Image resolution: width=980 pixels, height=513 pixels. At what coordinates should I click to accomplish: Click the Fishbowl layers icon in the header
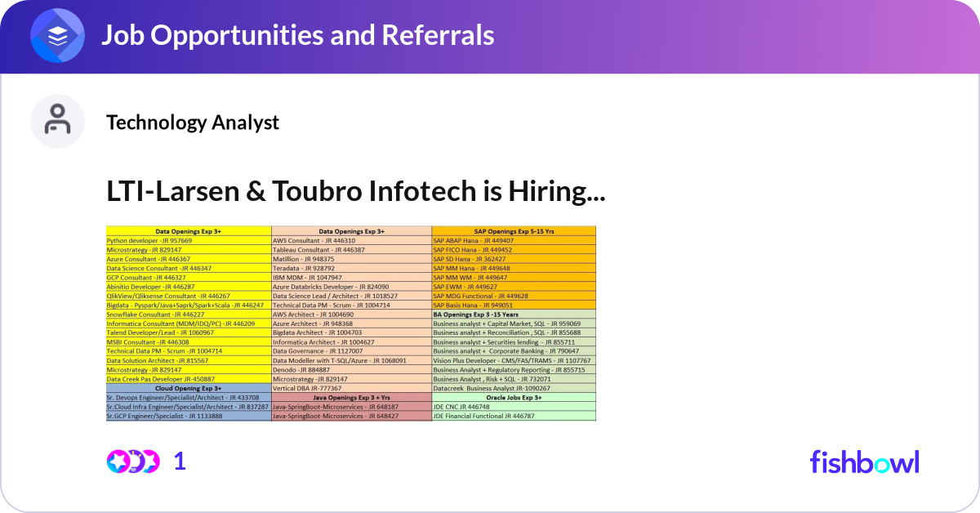pyautogui.click(x=57, y=35)
